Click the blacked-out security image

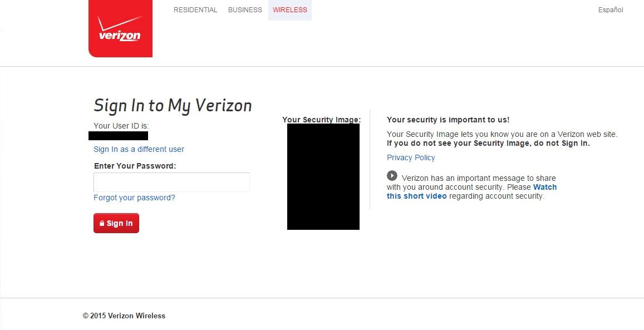[323, 176]
